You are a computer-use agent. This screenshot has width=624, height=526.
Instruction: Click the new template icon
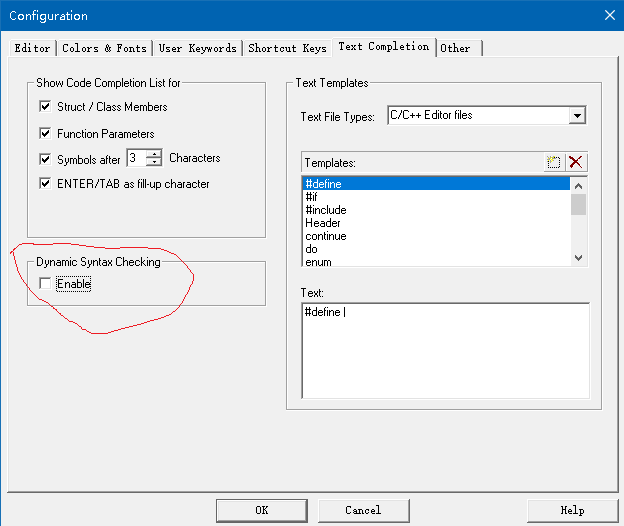554,162
